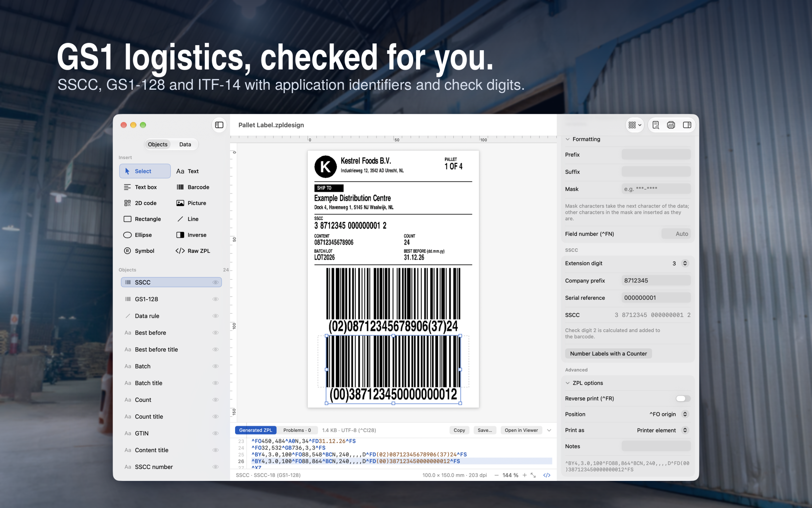Switch to the Objects tab
Viewport: 812px width, 508px height.
(158, 144)
